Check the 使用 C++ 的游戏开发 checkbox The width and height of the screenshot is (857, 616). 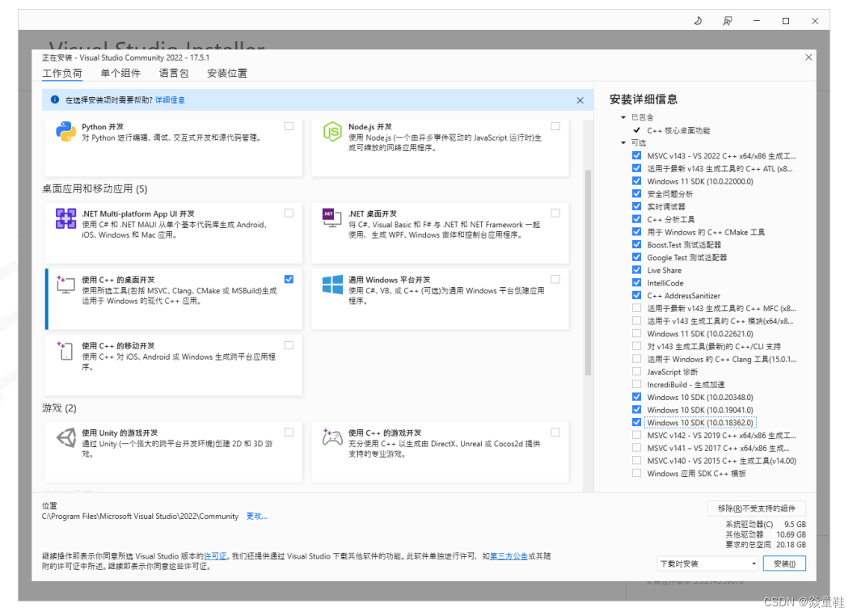click(x=555, y=432)
